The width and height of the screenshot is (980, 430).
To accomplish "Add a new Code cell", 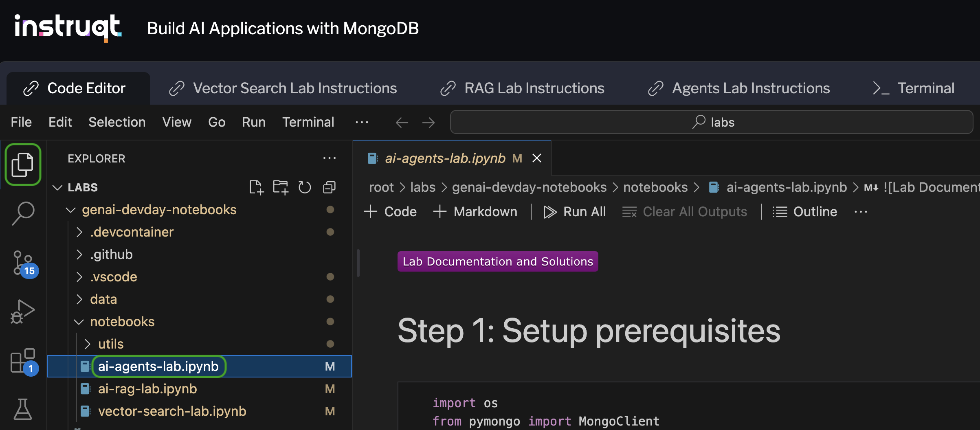I will (x=390, y=212).
